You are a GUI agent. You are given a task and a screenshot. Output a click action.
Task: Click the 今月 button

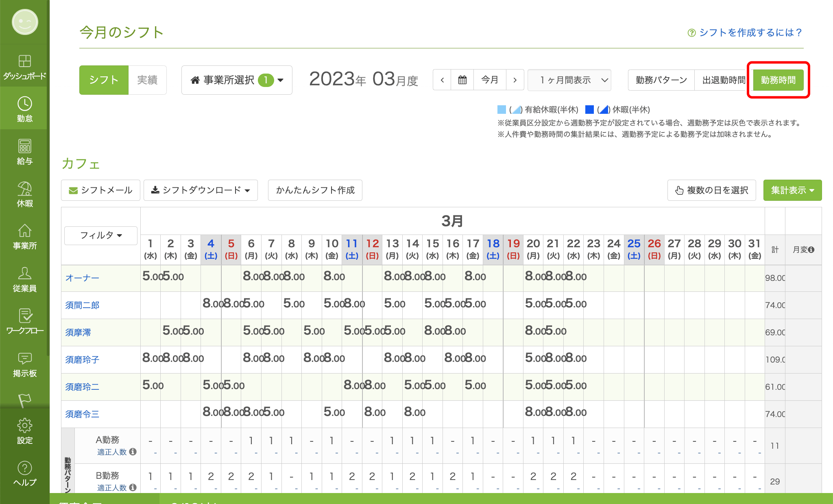click(490, 80)
